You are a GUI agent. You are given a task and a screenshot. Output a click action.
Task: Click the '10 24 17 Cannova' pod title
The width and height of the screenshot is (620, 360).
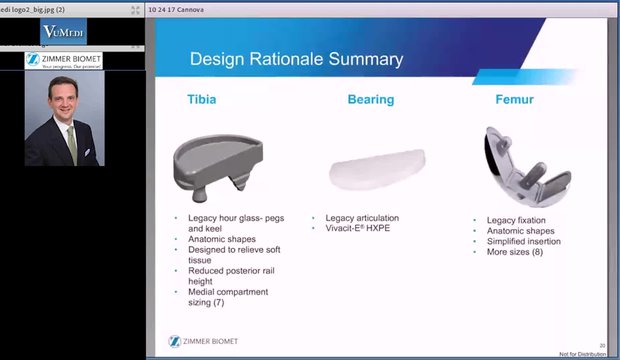click(x=176, y=9)
